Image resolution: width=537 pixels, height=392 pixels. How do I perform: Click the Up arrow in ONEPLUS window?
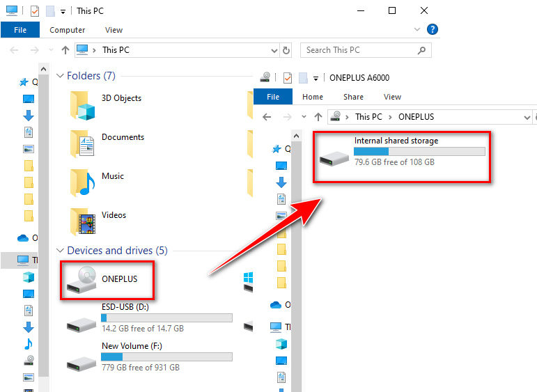tap(318, 117)
